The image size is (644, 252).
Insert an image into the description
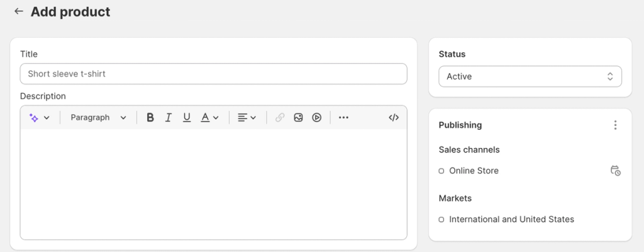pos(298,118)
